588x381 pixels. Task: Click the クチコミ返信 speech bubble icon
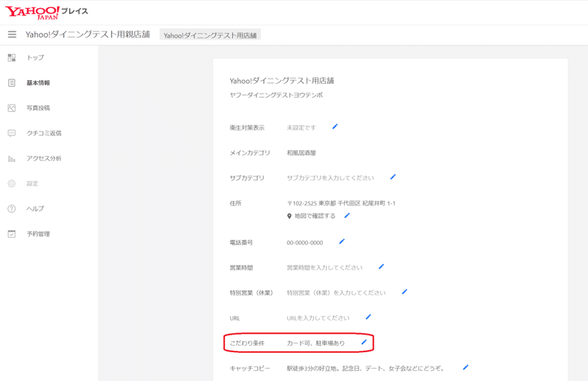point(12,133)
